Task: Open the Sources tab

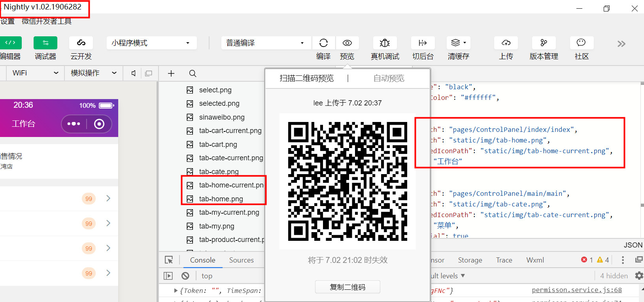Action: click(x=242, y=260)
